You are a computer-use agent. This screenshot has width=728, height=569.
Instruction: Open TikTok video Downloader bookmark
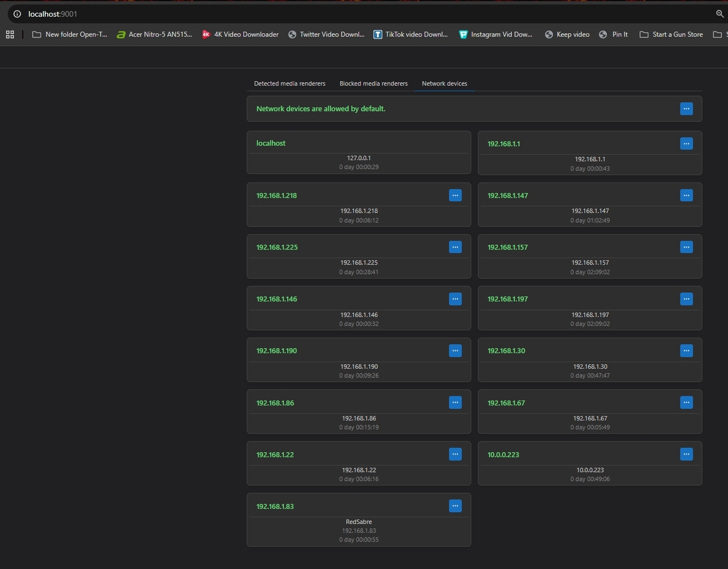point(411,34)
